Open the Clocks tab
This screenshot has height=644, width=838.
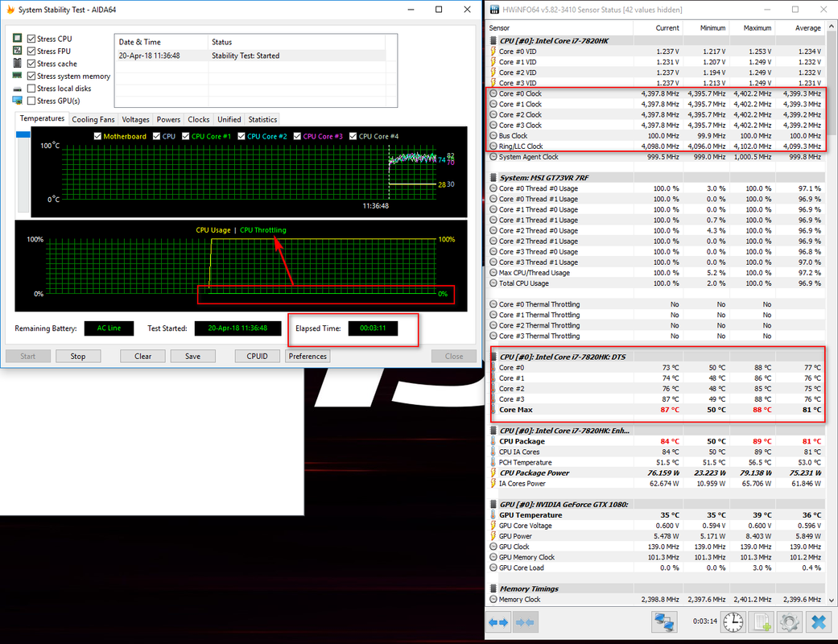(198, 120)
